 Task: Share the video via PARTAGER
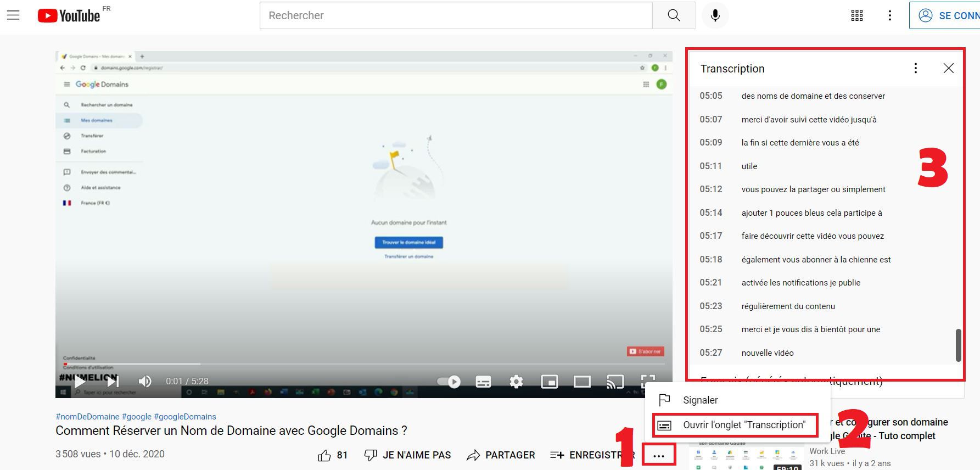[x=501, y=455]
